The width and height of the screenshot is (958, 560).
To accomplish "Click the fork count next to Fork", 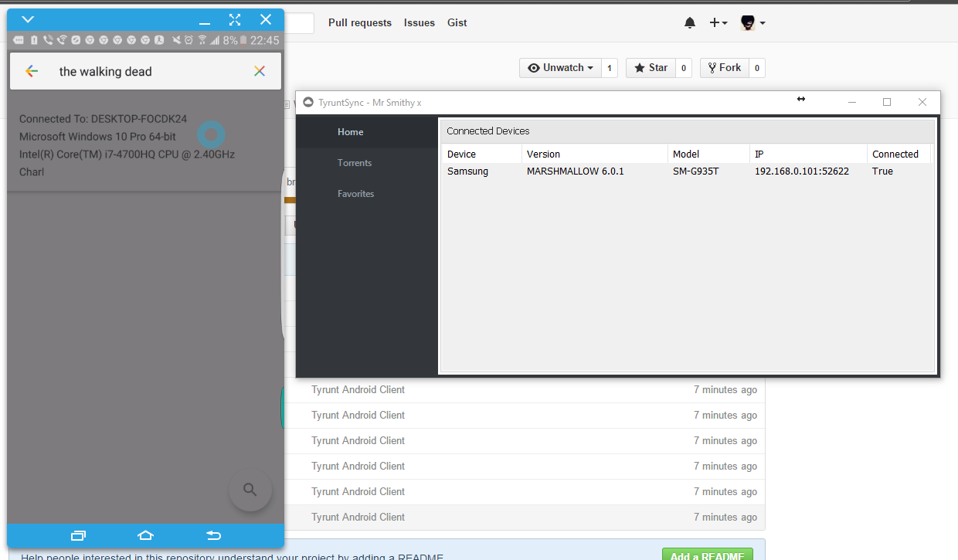I will [x=757, y=68].
